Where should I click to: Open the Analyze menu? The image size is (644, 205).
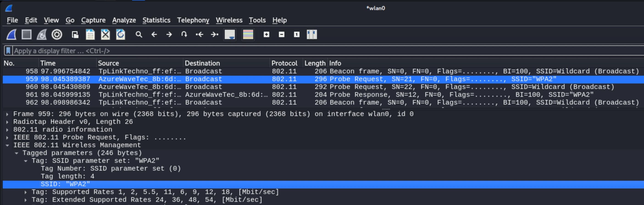click(124, 20)
